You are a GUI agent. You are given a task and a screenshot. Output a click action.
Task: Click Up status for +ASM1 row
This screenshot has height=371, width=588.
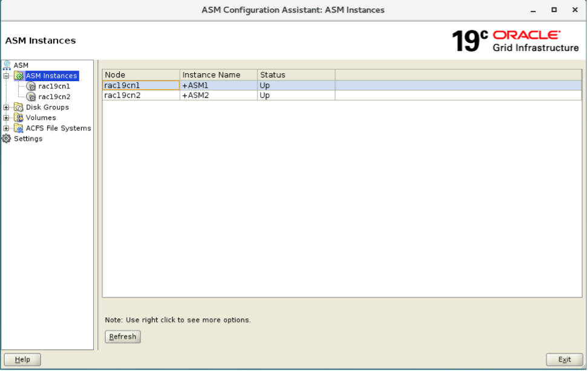click(296, 85)
